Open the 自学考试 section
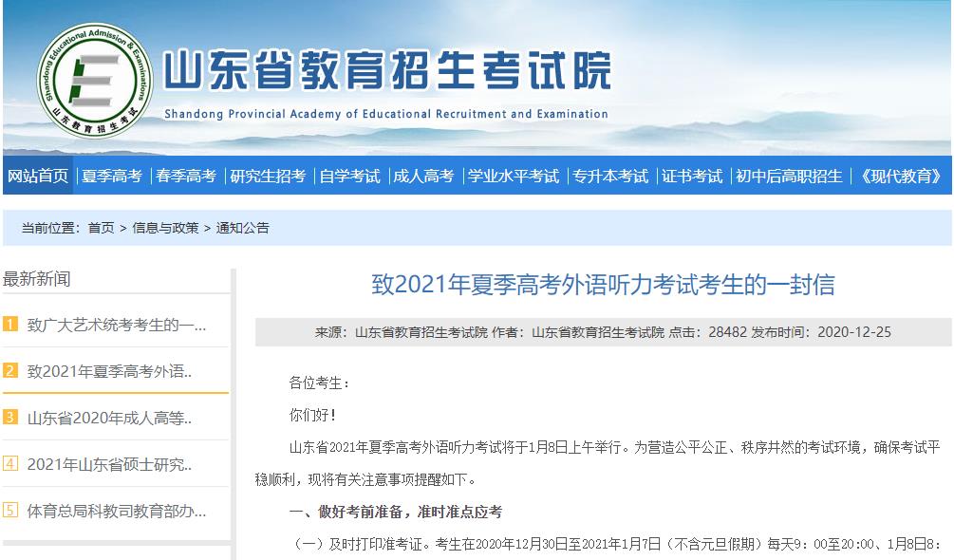Screen dimensions: 954x560 (x=349, y=176)
